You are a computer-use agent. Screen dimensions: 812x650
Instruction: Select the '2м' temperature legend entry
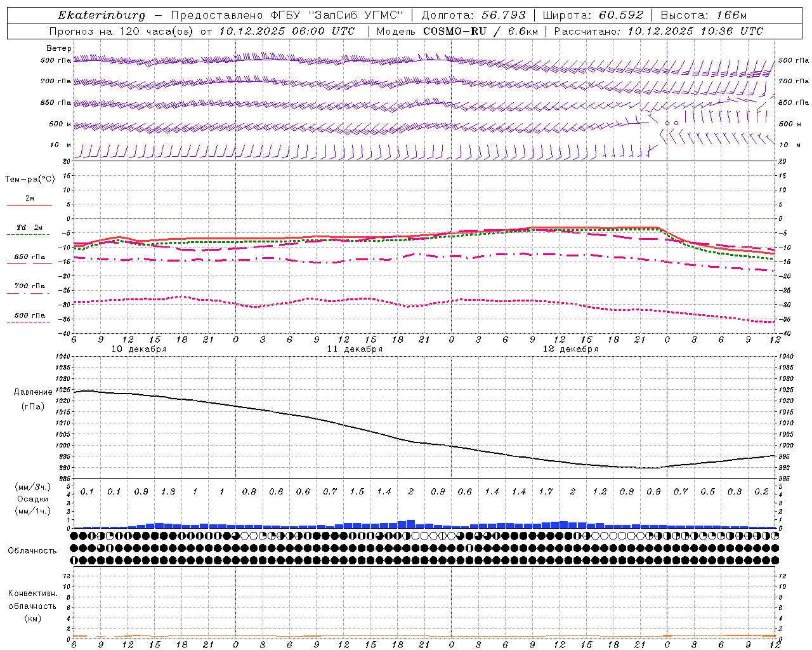(x=30, y=199)
